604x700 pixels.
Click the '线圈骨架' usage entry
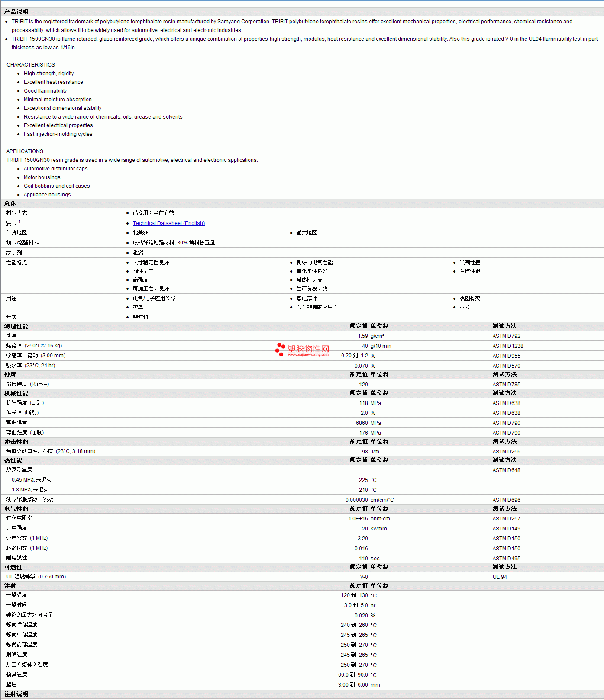click(x=470, y=299)
